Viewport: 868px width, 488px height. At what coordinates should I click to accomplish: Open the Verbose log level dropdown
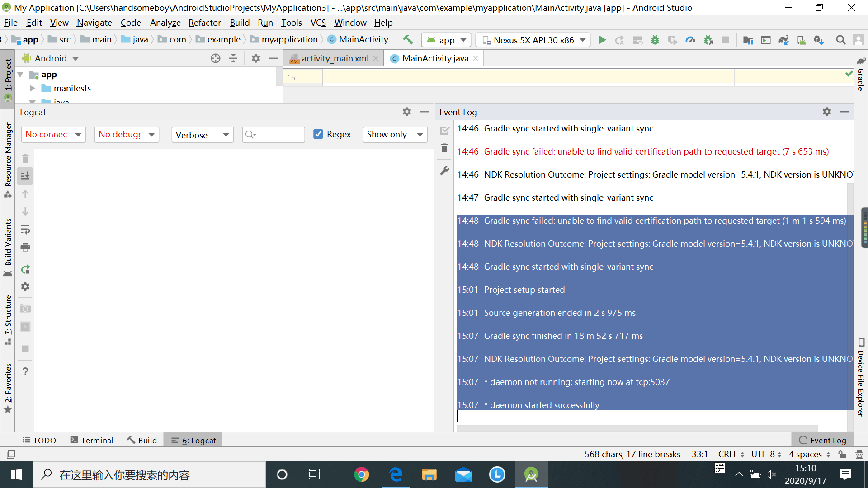[x=202, y=134]
